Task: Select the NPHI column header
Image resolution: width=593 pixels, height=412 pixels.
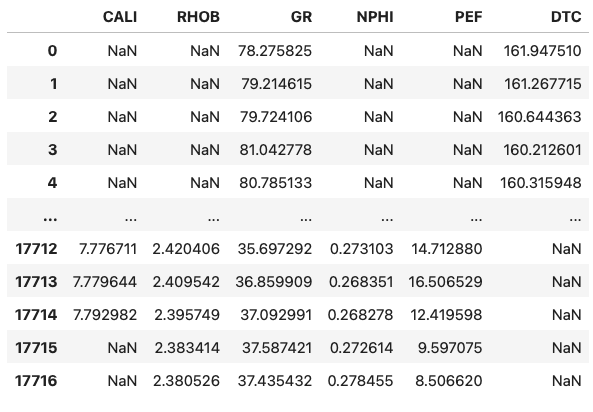Action: click(375, 17)
